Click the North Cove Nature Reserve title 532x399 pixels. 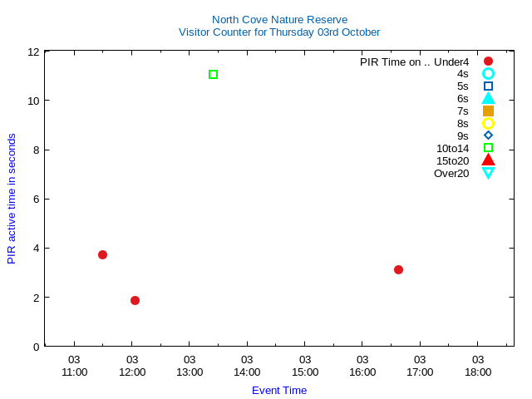pyautogui.click(x=279, y=19)
